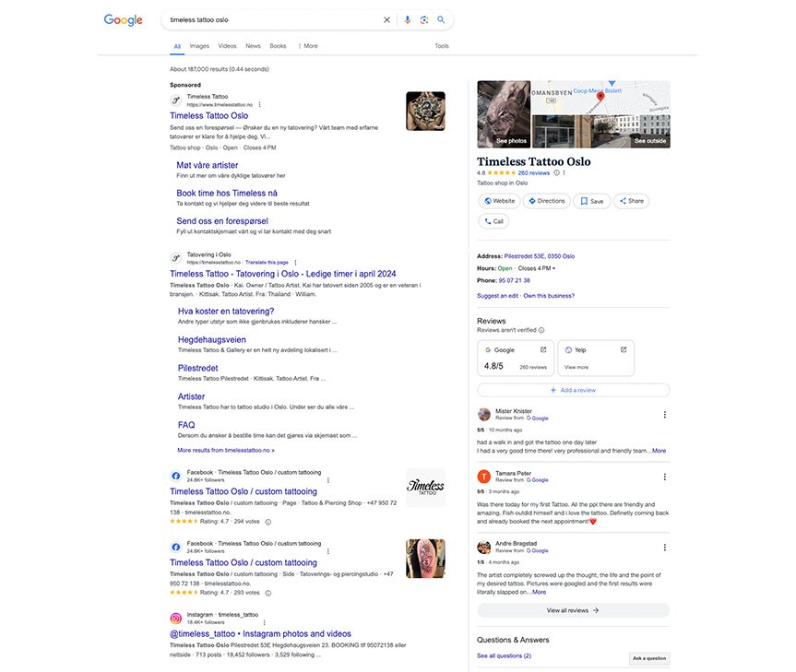Image resolution: width=796 pixels, height=672 pixels.
Task: Save Timeless Tattoo Oslo place
Action: coord(592,201)
